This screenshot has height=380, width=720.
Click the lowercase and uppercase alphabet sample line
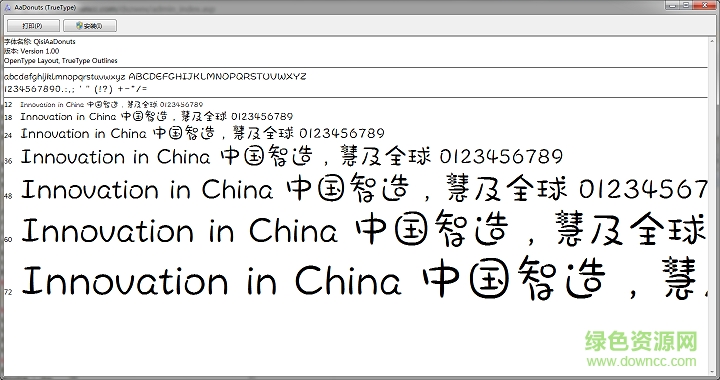tap(155, 76)
